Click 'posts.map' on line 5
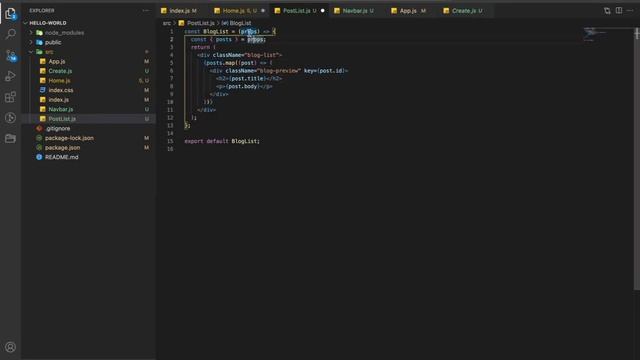640x360 pixels. [220, 63]
